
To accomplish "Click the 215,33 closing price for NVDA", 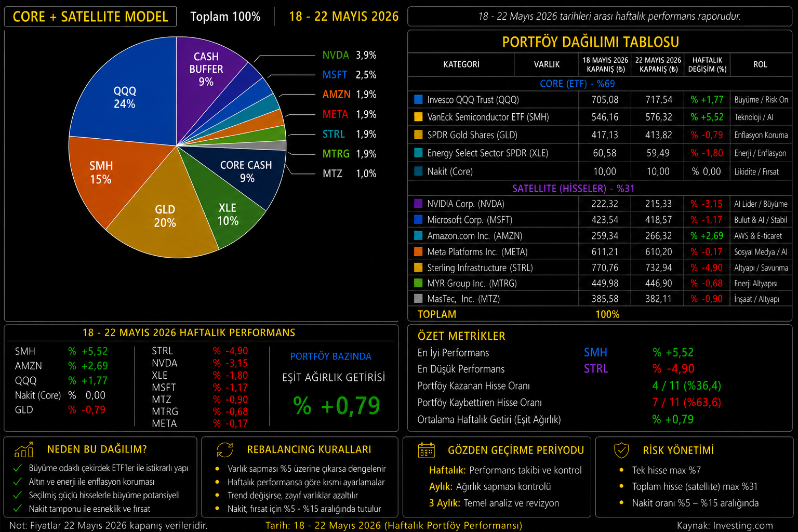I will 659,204.
